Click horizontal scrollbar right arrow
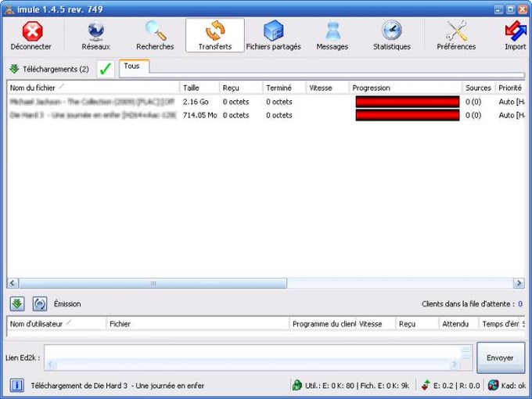 (519, 283)
